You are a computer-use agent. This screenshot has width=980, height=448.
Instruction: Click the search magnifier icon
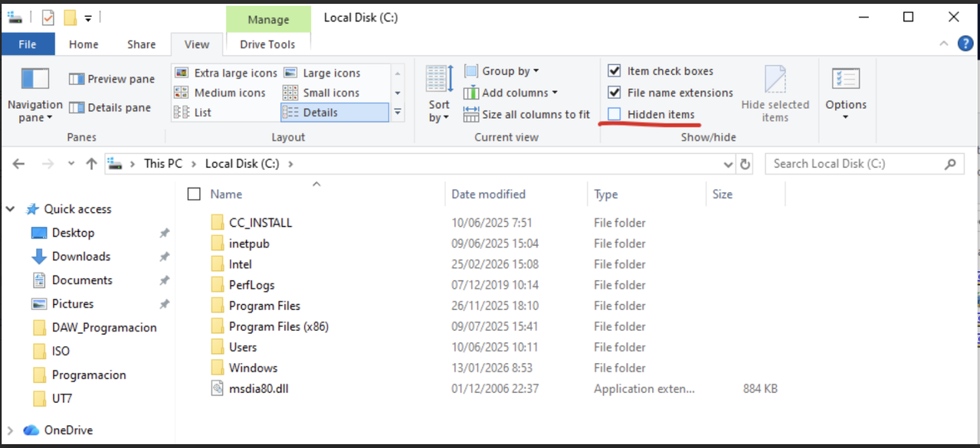tap(951, 164)
